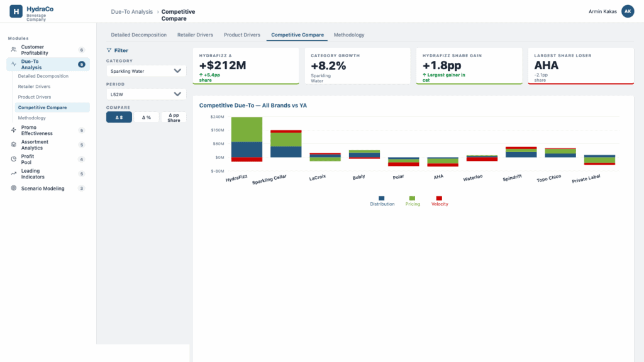This screenshot has height=362, width=644.
Task: Click the Armin Kakas user name
Action: (x=602, y=11)
